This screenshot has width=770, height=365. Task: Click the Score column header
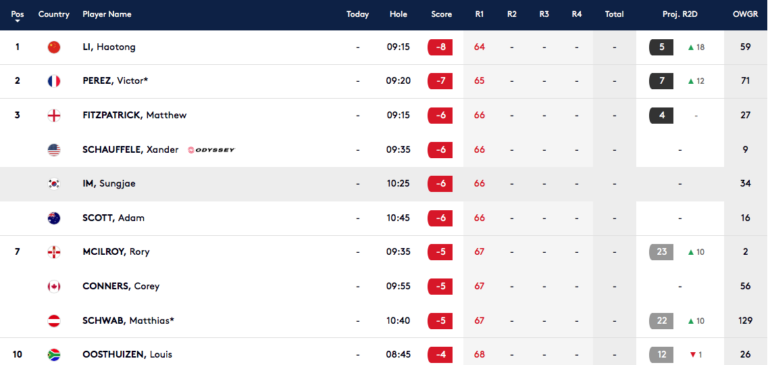(x=441, y=14)
